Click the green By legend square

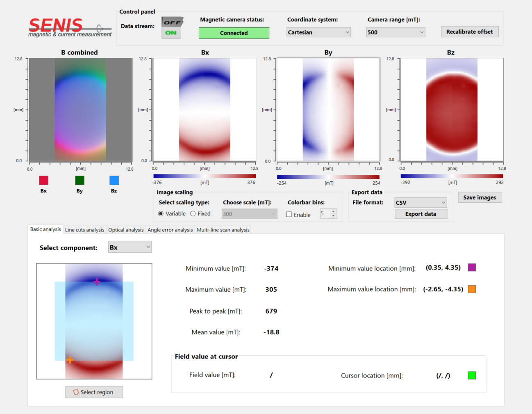80,180
